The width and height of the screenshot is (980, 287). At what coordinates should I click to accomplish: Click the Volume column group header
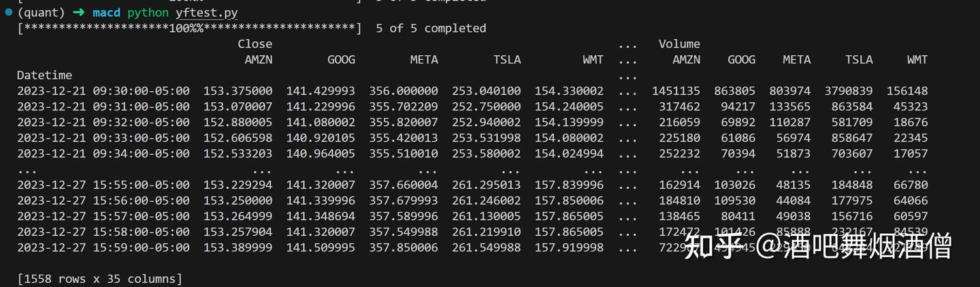pyautogui.click(x=679, y=44)
